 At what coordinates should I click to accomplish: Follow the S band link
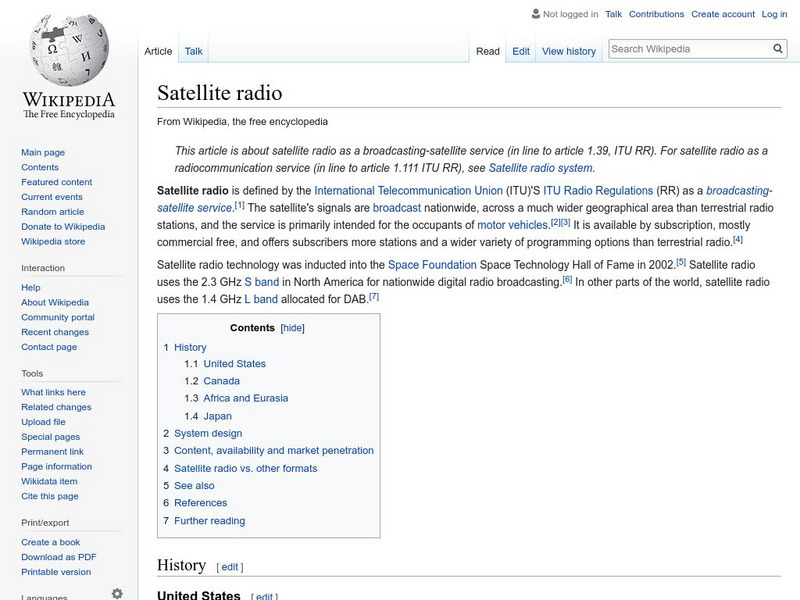262,282
